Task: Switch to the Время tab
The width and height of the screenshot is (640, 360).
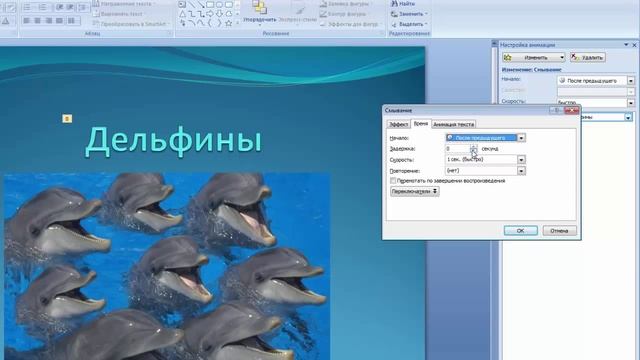Action: (x=420, y=123)
